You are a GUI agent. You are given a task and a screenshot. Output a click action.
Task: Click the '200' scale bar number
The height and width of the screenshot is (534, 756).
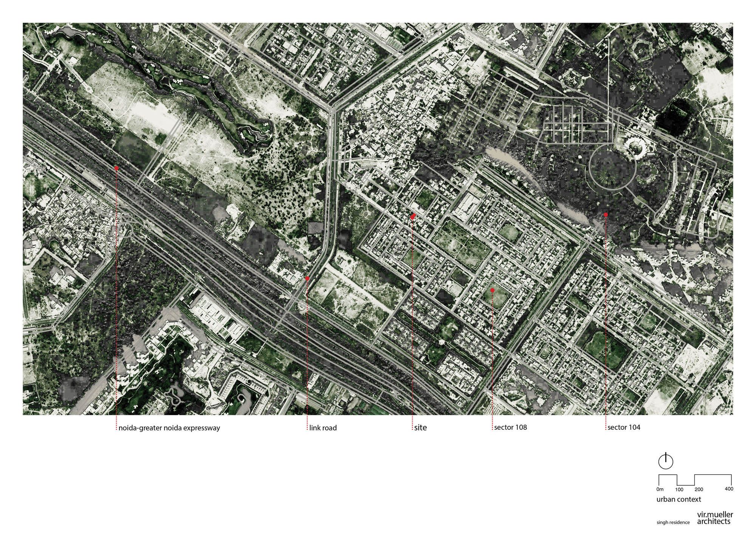699,489
